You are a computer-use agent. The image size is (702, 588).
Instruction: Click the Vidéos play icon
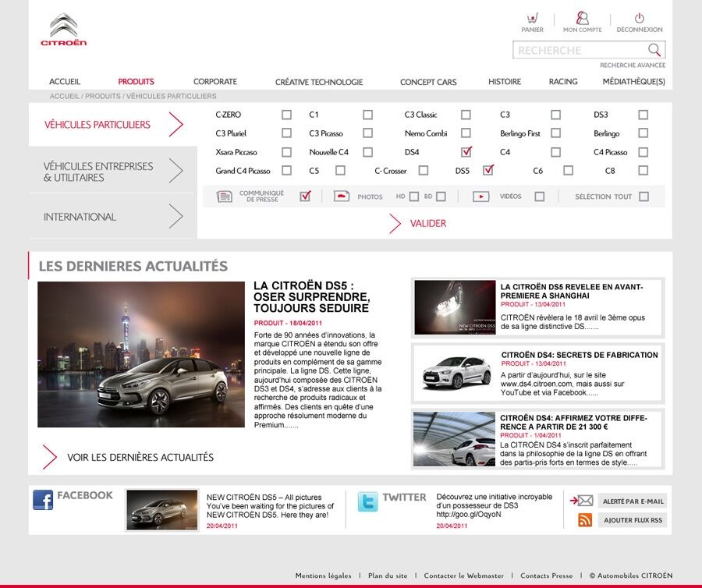tap(480, 197)
